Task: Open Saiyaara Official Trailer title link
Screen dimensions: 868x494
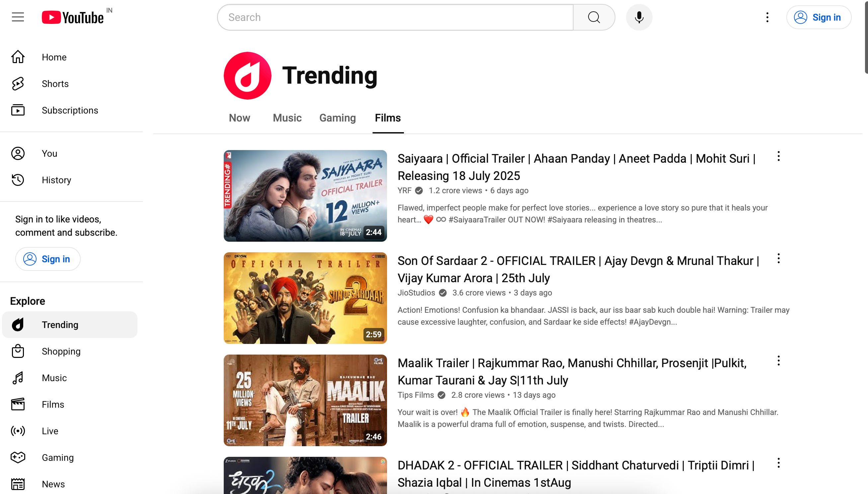Action: [x=577, y=167]
